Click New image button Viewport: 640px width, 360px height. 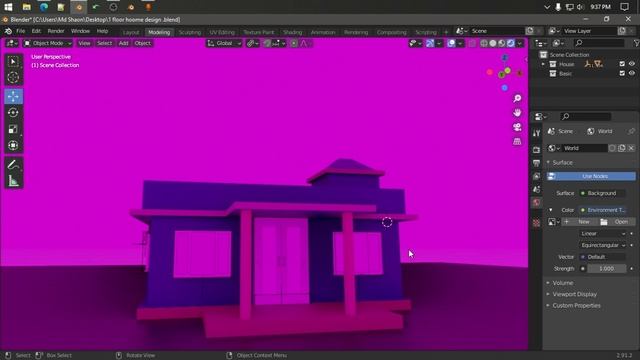[x=580, y=222]
